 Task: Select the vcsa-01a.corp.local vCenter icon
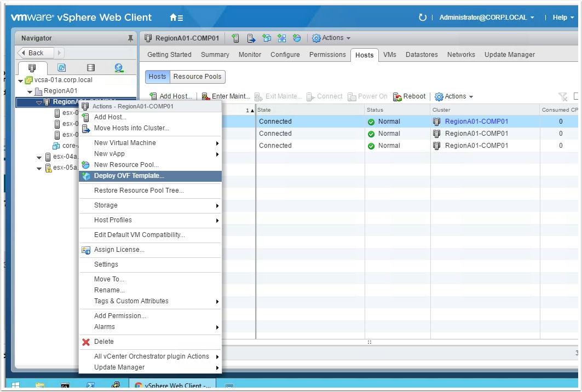tap(28, 80)
